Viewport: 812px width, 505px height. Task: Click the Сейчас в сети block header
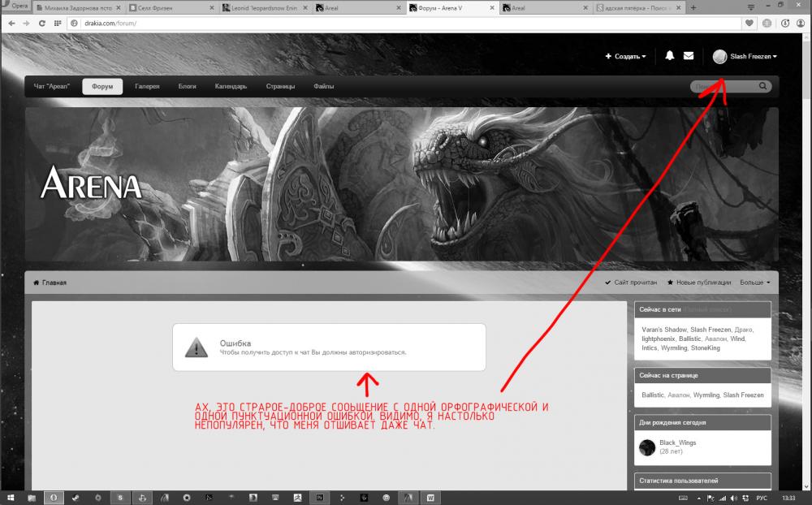pos(702,309)
